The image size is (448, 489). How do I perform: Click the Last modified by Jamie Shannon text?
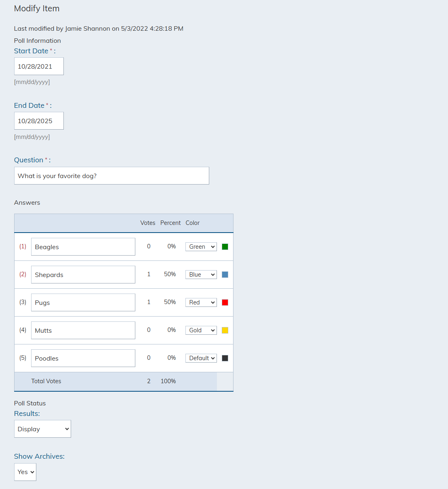[x=99, y=29]
